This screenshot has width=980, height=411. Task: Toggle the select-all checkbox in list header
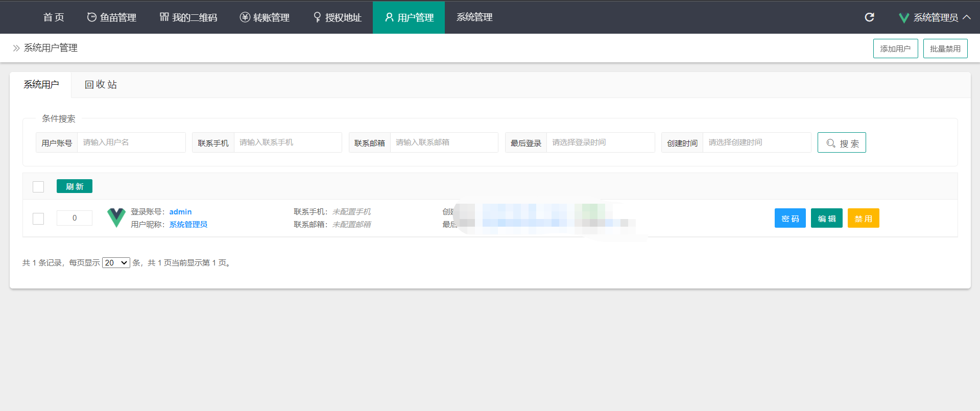point(38,187)
